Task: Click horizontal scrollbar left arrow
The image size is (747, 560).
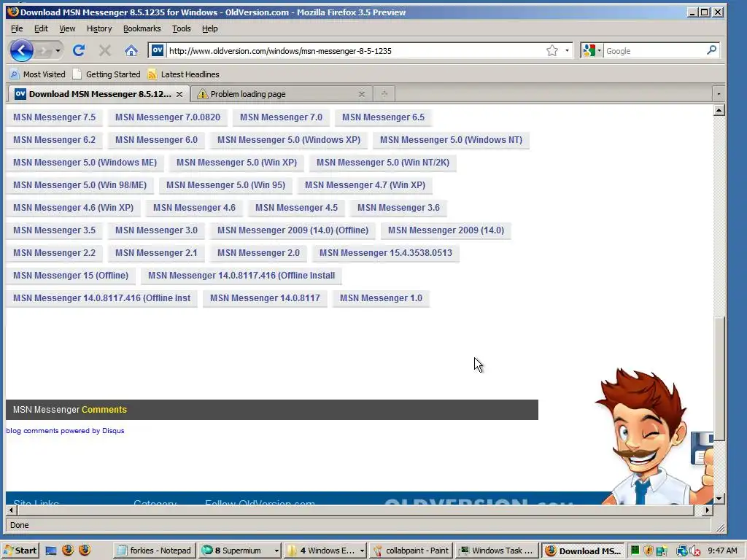Action: tap(12, 510)
